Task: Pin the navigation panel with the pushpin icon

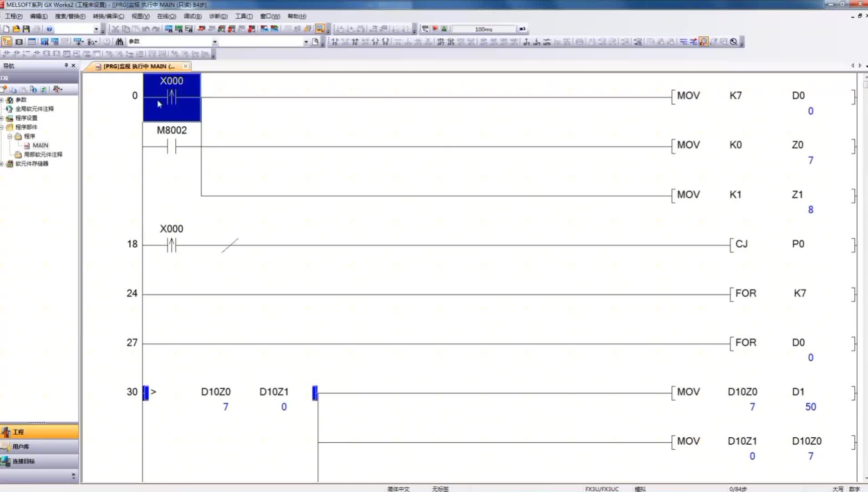Action: (66, 66)
